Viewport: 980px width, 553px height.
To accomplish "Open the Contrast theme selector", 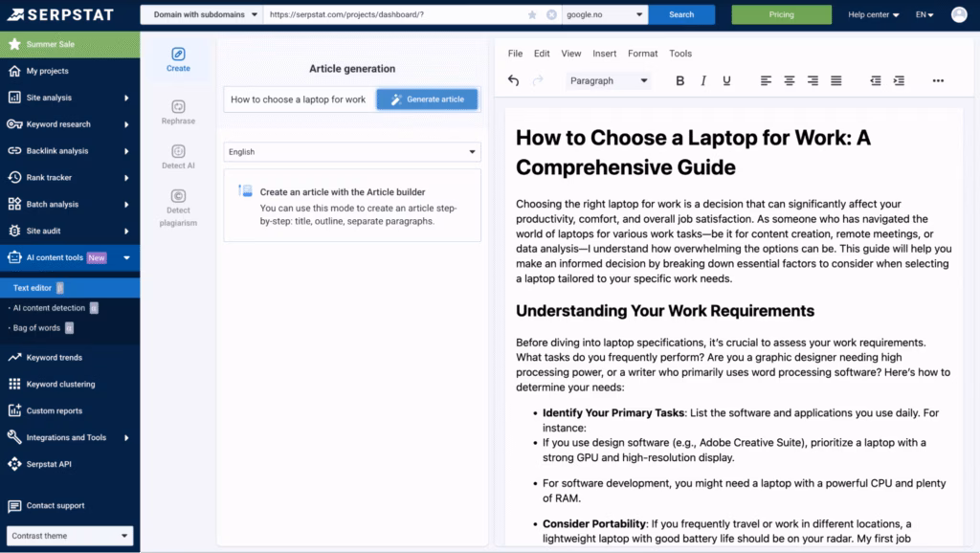I will point(70,536).
